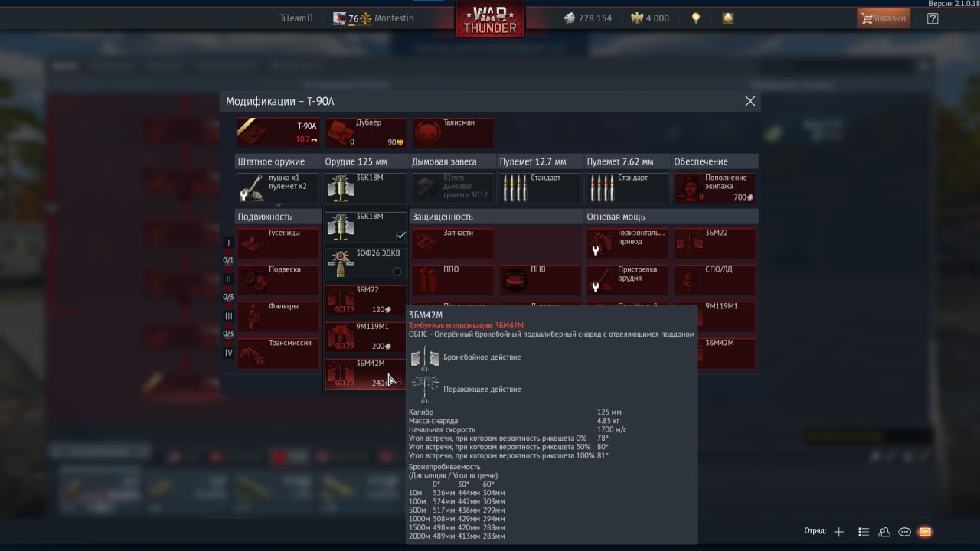Screen dimensions: 980x551
Task: Click the tier III marker
Action: tap(228, 316)
